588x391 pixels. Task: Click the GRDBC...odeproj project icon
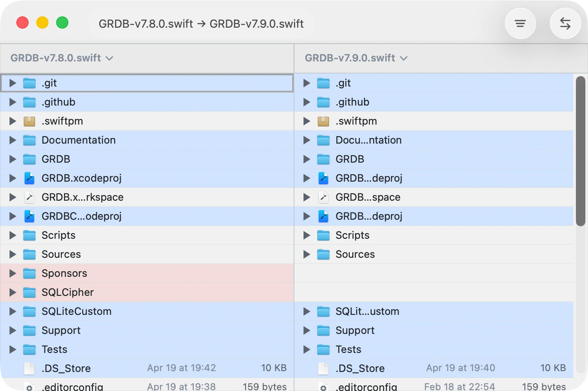(x=29, y=216)
